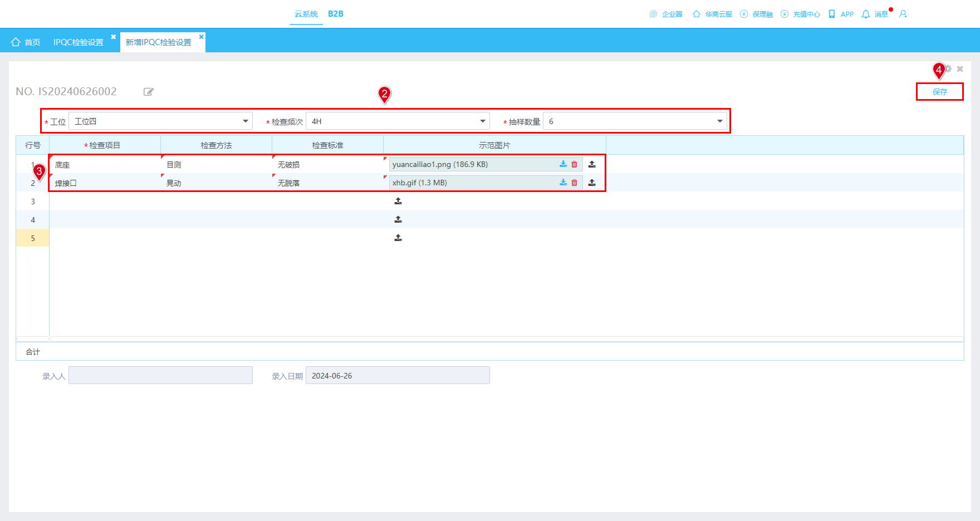Delete the yuancailiao1.png attachment
This screenshot has width=980, height=521.
574,164
